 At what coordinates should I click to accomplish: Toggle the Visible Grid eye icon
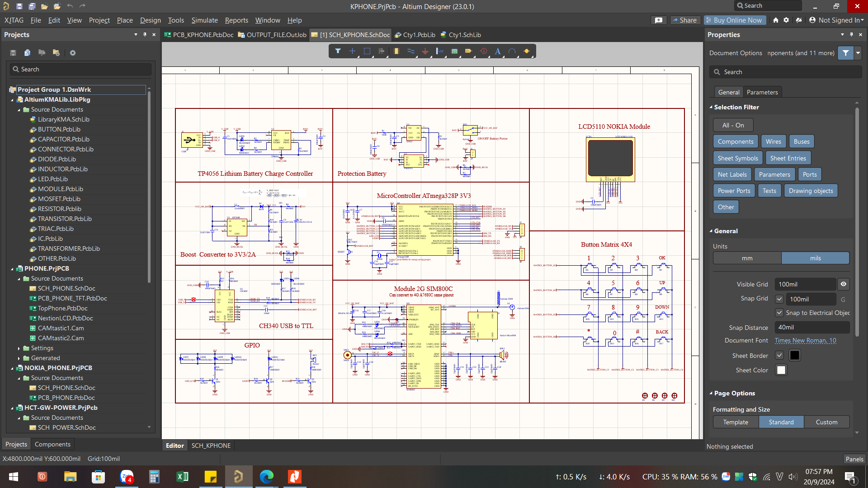[x=844, y=284]
